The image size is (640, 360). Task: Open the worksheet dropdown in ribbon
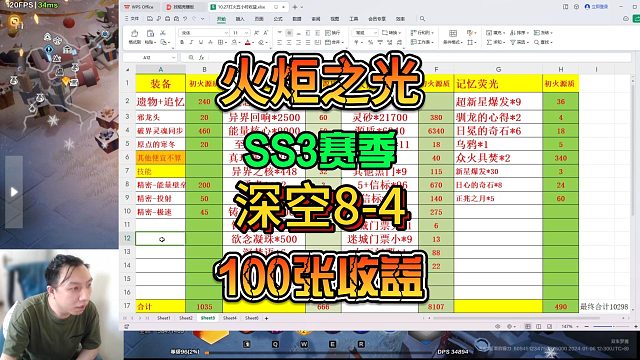(422, 42)
